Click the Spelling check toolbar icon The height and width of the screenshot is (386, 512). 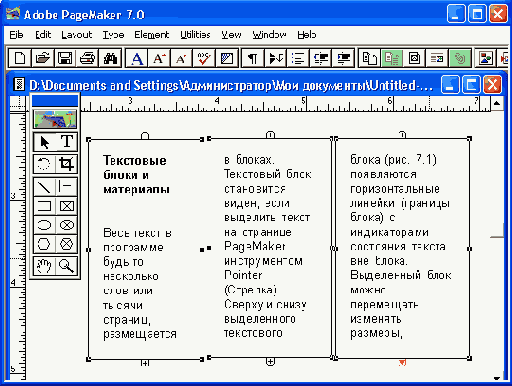click(204, 58)
